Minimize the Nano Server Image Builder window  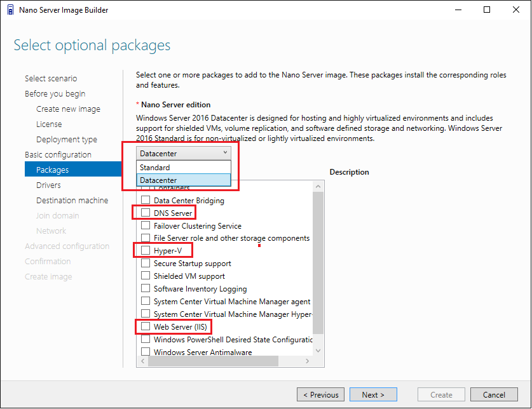coord(458,10)
